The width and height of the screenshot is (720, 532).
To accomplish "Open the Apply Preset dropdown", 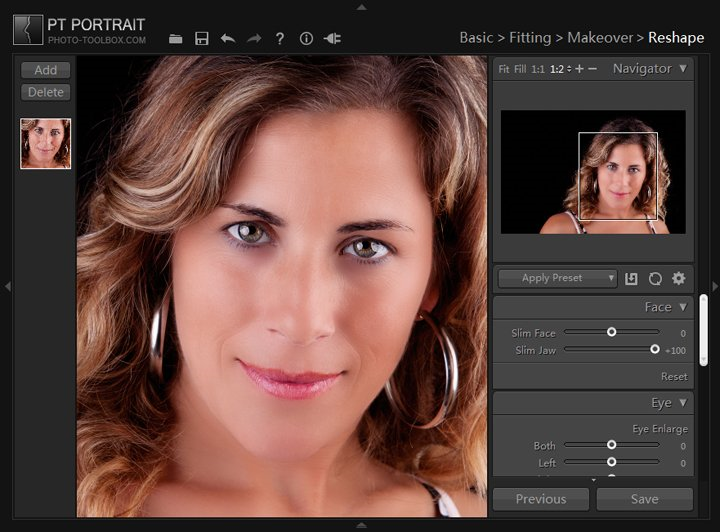I will (557, 279).
